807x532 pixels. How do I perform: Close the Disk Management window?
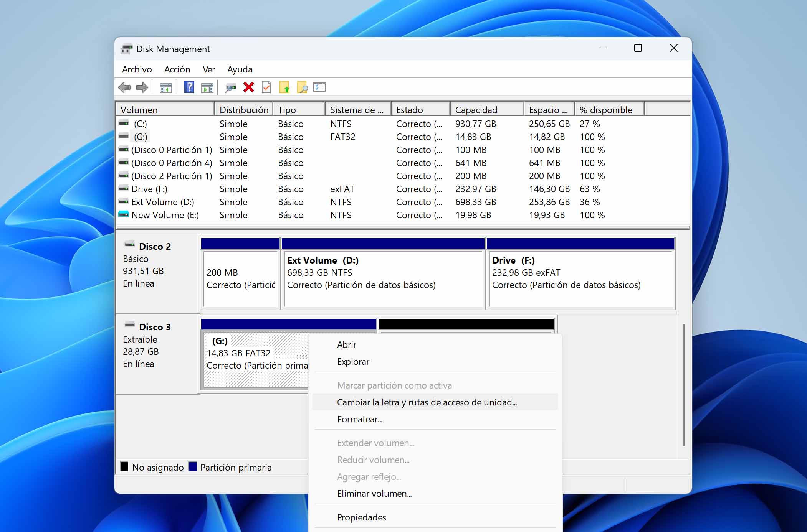pos(673,48)
